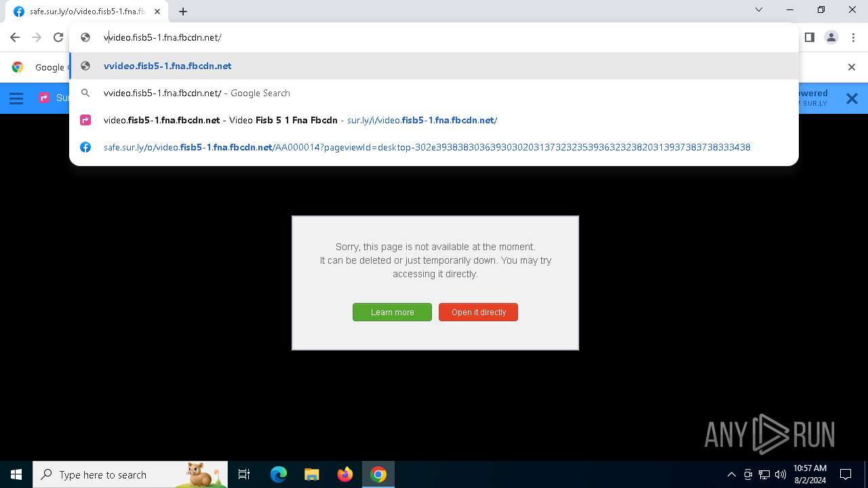Click the browser forward arrow
The height and width of the screenshot is (488, 868).
point(37,37)
